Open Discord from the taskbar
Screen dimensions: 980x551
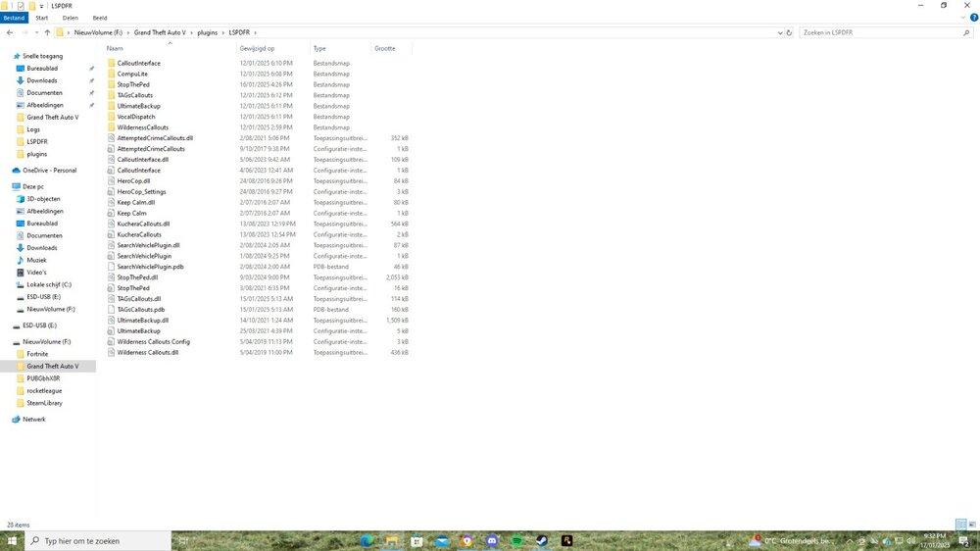492,541
